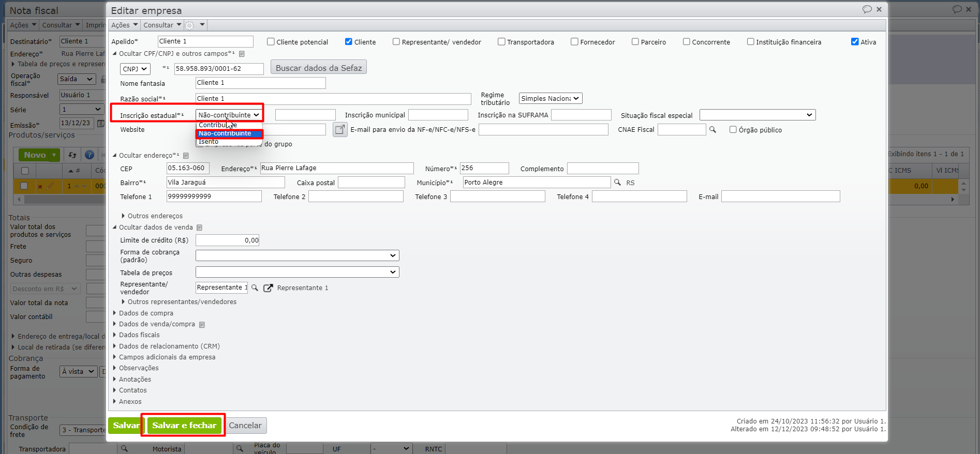
Task: Click the Limite de crédito (R$) field
Action: coord(228,240)
